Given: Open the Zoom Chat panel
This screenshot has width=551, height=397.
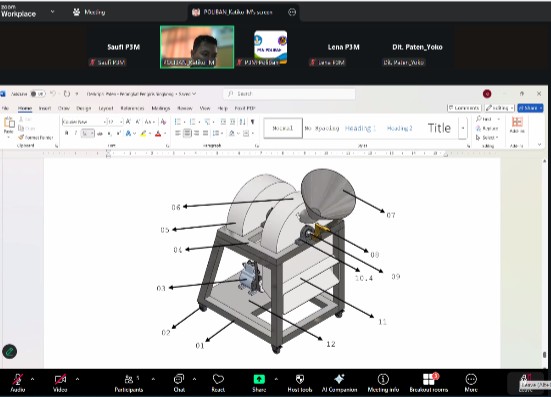Looking at the screenshot, I should point(179,383).
